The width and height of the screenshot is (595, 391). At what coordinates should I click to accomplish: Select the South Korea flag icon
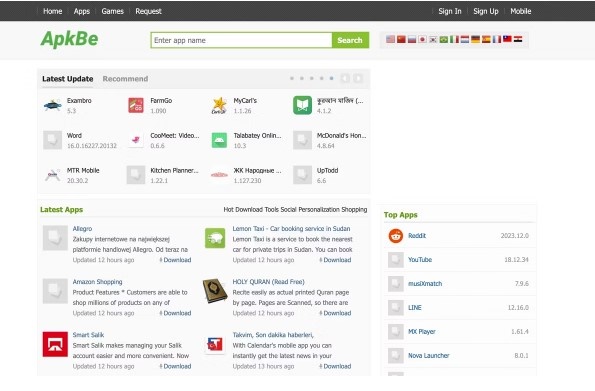click(x=433, y=39)
